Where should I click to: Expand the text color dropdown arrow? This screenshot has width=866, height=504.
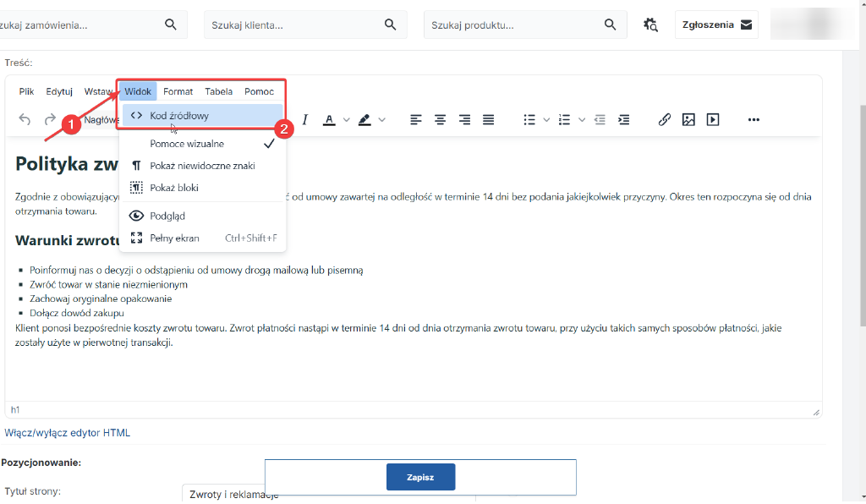pos(346,120)
